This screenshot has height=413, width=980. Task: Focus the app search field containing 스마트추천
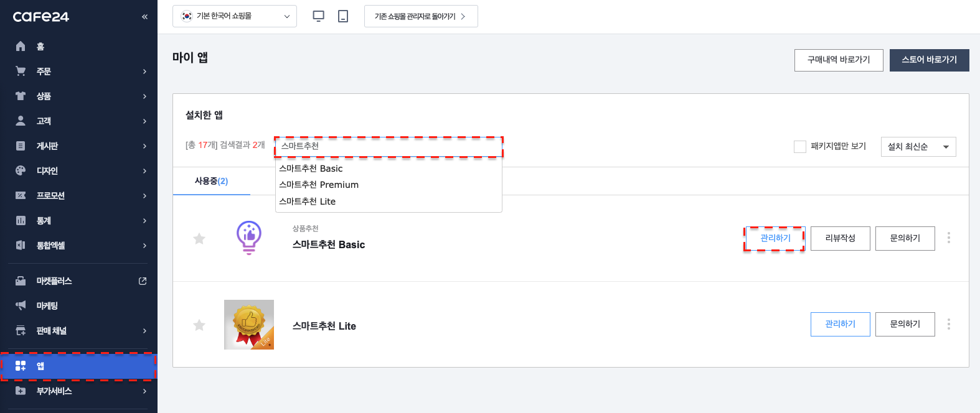click(389, 146)
